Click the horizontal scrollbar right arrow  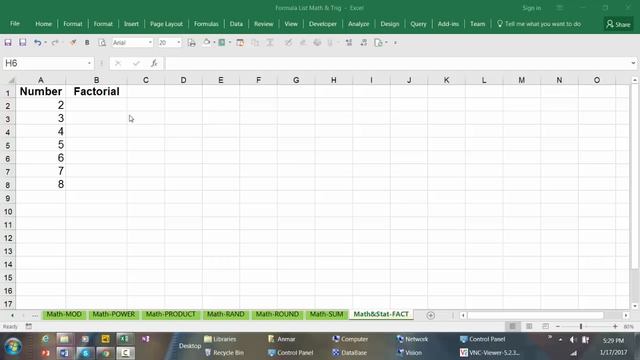[x=626, y=315]
